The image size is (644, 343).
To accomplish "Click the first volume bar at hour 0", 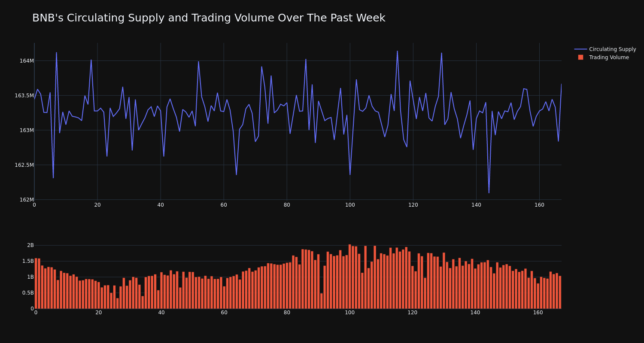I will tap(36, 283).
